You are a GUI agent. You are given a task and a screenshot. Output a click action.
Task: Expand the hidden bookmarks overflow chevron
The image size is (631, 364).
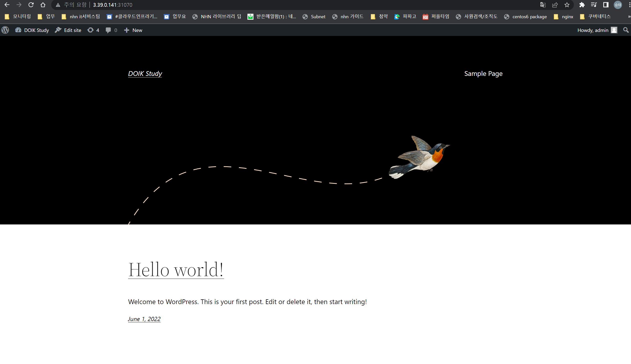click(629, 16)
